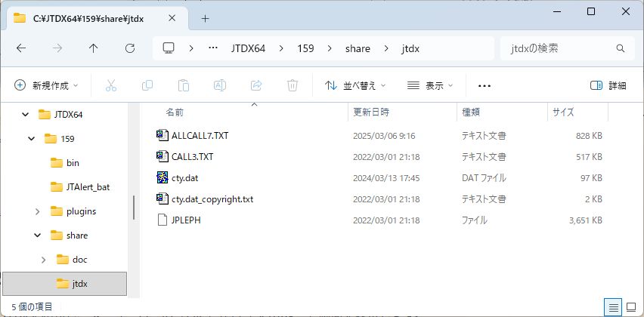
Task: Go forward with the right arrow button
Action: point(57,48)
